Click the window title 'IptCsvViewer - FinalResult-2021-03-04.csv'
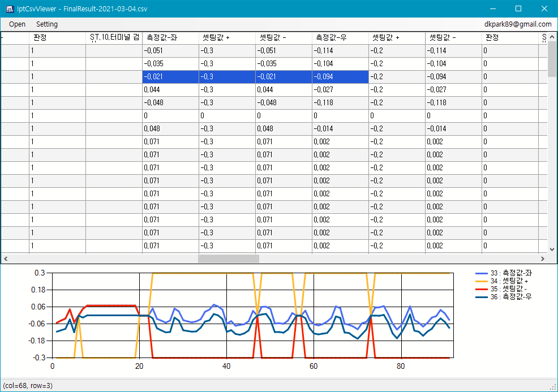558x392 pixels. pyautogui.click(x=82, y=9)
